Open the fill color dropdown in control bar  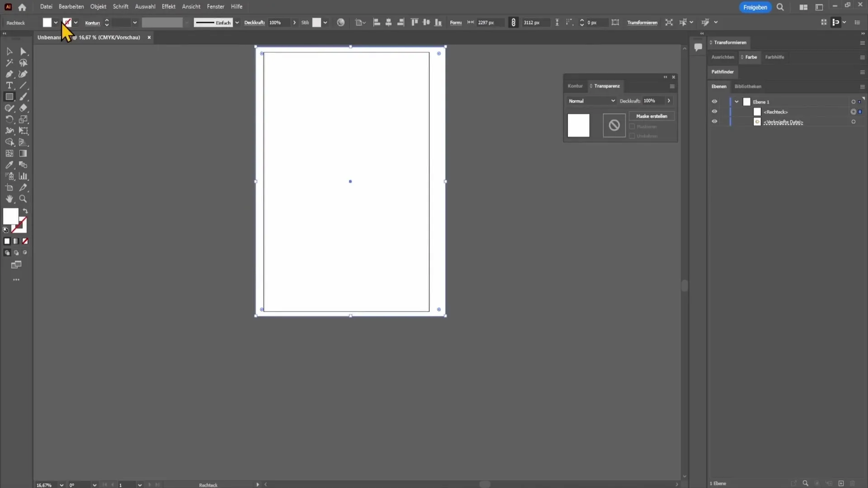56,23
